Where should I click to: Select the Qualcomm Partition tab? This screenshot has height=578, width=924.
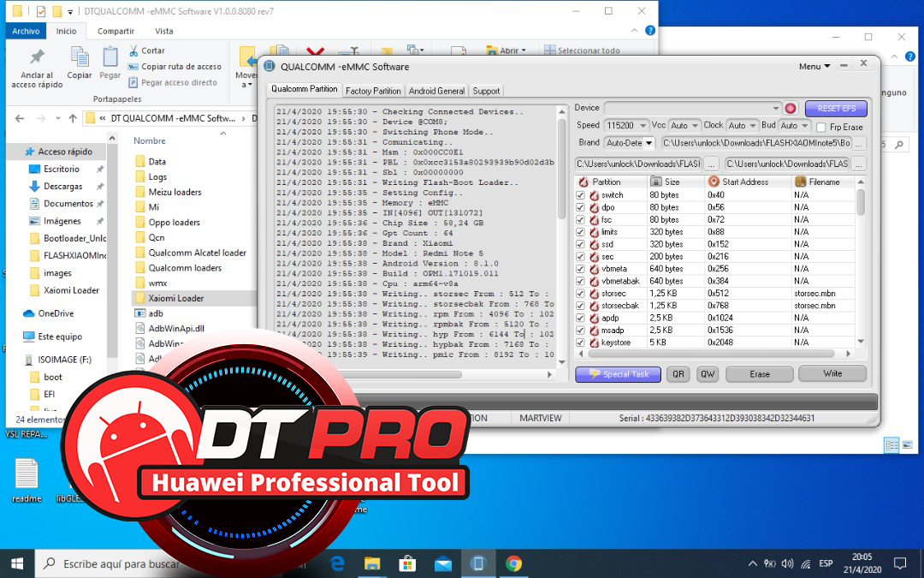point(304,89)
